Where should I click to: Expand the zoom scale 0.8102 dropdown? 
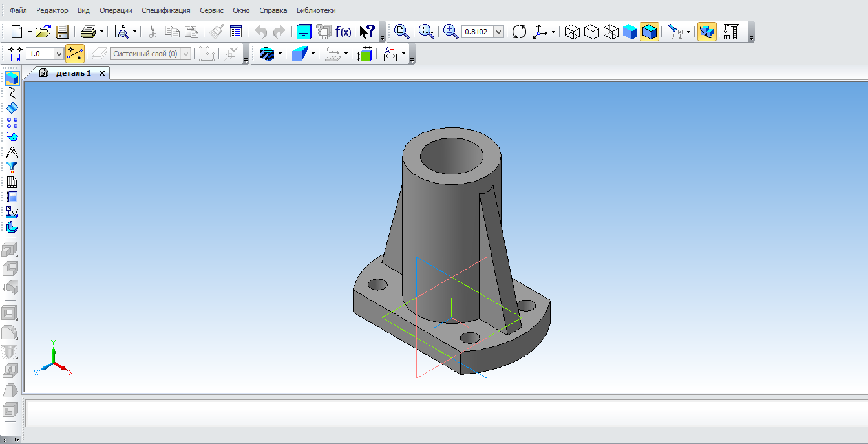coord(498,32)
